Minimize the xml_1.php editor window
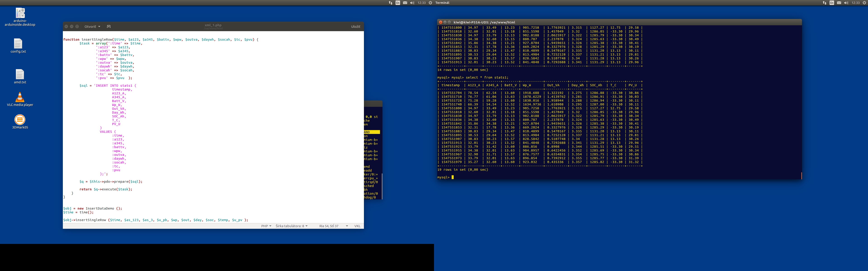868x271 pixels. [x=71, y=27]
